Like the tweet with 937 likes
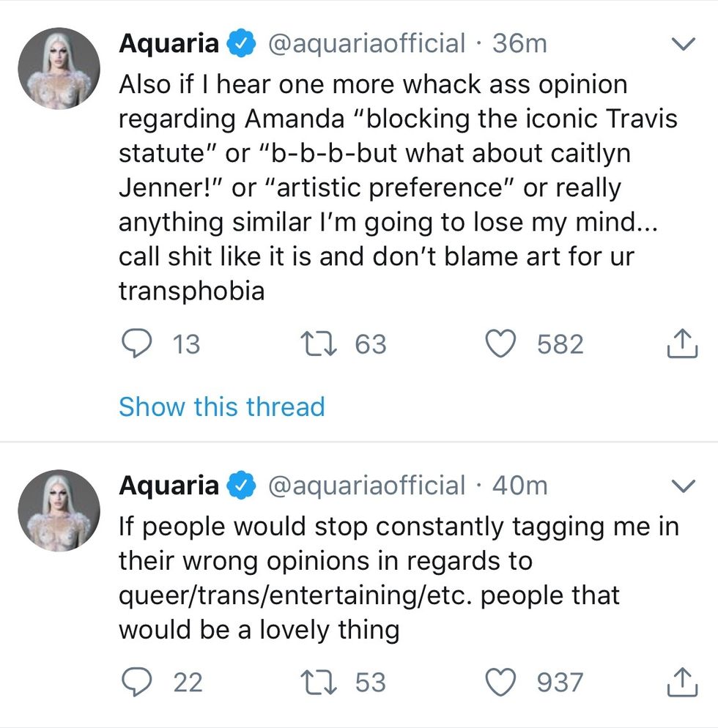The height and width of the screenshot is (728, 718). point(503,682)
